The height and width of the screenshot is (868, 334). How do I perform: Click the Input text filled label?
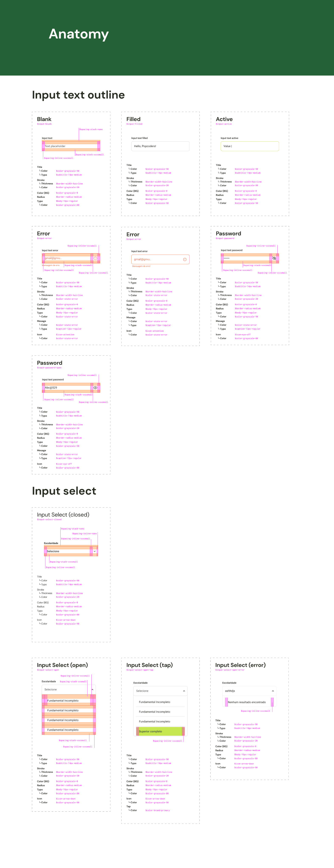[139, 138]
